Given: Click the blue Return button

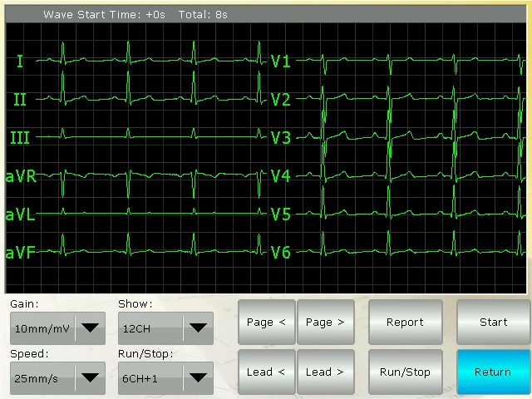Looking at the screenshot, I should [493, 372].
